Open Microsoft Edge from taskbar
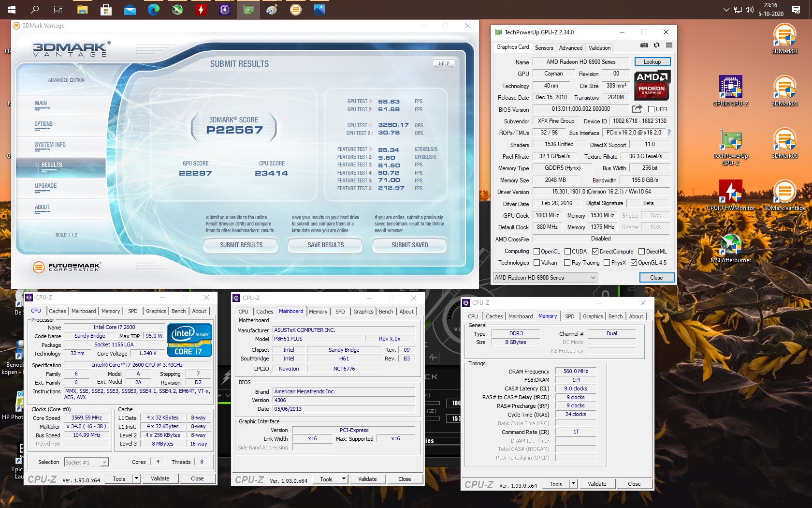The height and width of the screenshot is (508, 812). click(x=153, y=9)
